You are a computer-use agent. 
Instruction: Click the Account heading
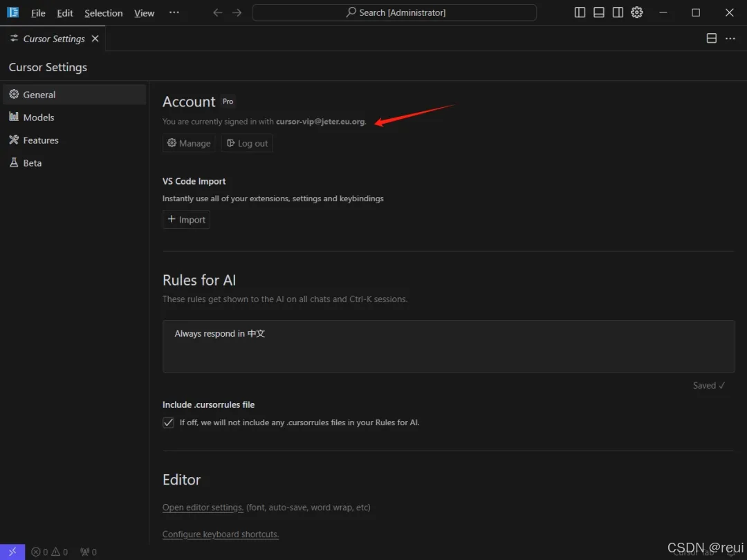click(x=189, y=102)
